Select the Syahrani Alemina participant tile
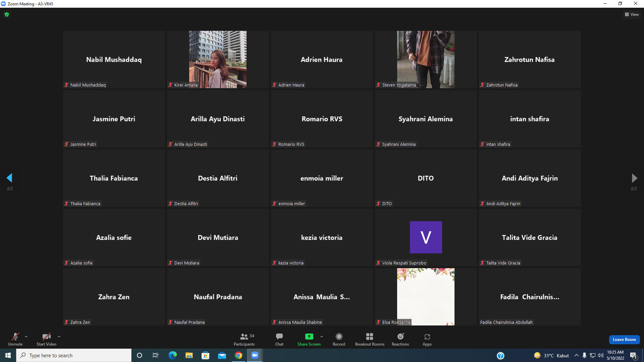The width and height of the screenshot is (644, 362). 426,119
